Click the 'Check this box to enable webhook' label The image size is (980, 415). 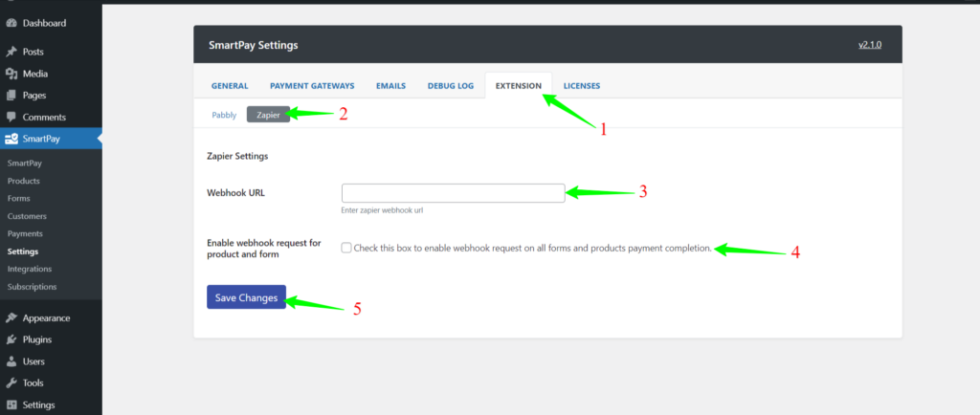(532, 248)
